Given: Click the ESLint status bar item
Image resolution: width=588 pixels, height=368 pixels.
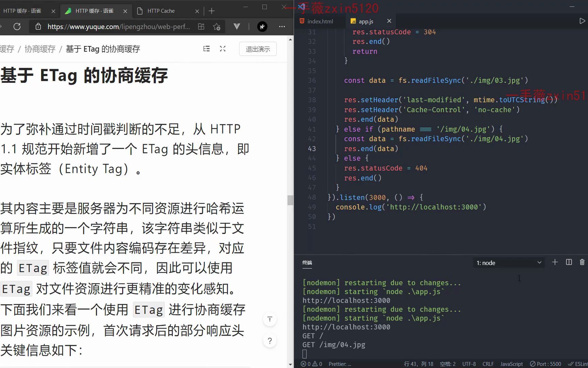Looking at the screenshot, I should tap(578, 364).
